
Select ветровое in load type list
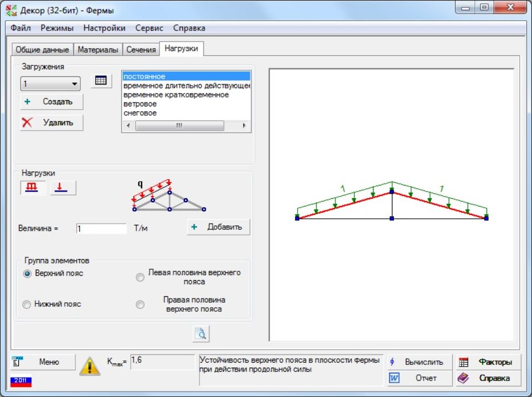[x=140, y=104]
